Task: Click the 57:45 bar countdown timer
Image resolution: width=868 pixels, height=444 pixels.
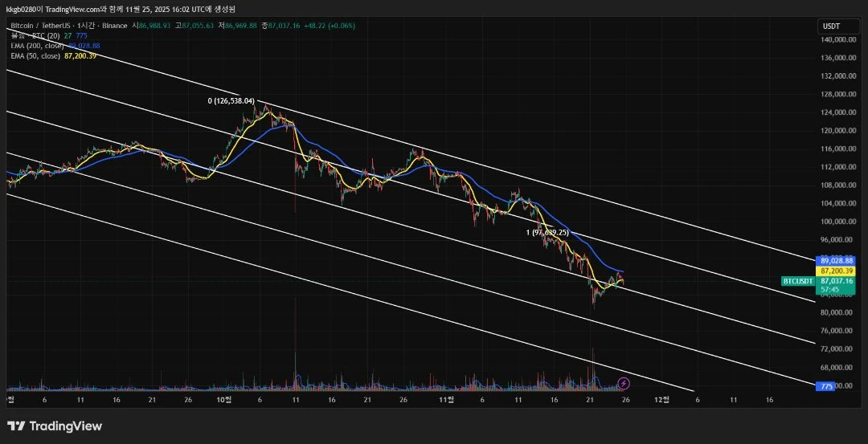Action: [x=829, y=289]
